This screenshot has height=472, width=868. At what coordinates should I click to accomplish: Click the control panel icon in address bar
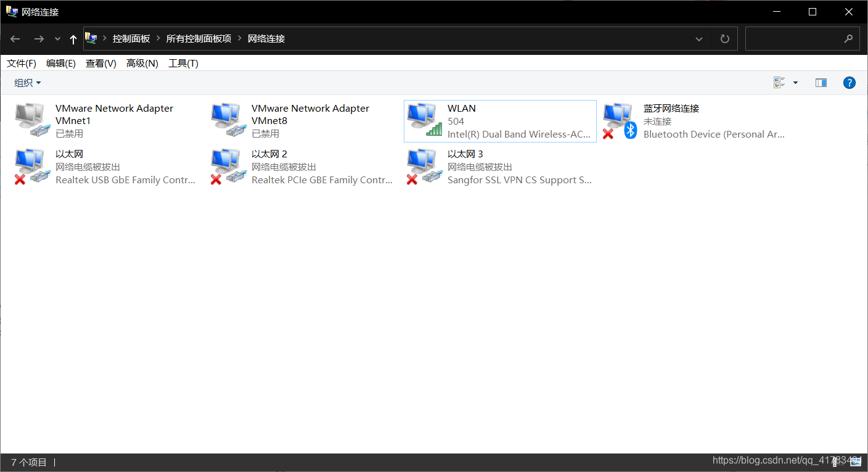coord(91,38)
